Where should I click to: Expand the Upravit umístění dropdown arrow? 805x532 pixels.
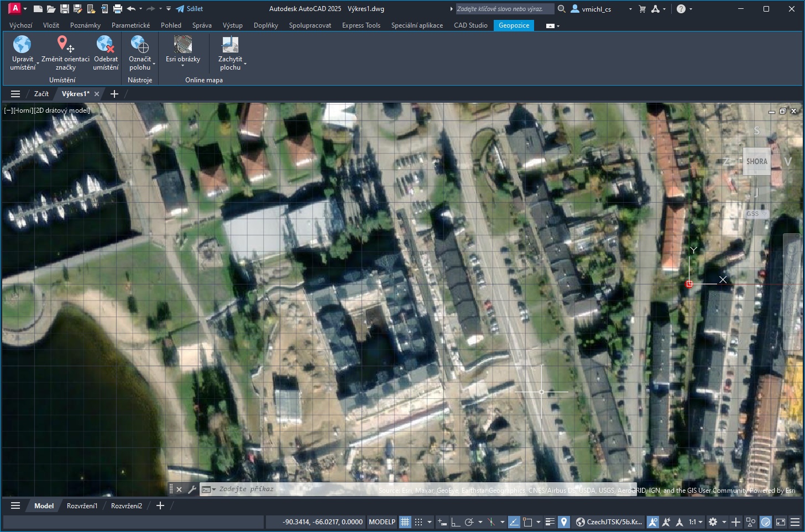(38, 65)
